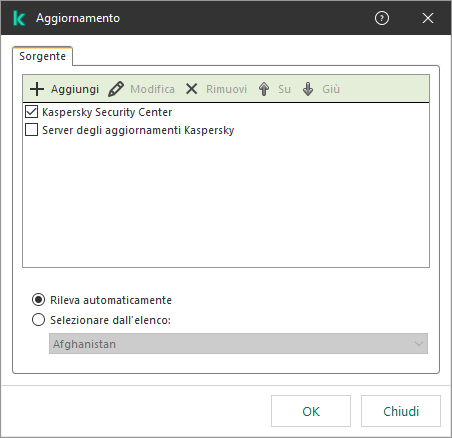Click the dropdown chevron arrow

[x=419, y=344]
